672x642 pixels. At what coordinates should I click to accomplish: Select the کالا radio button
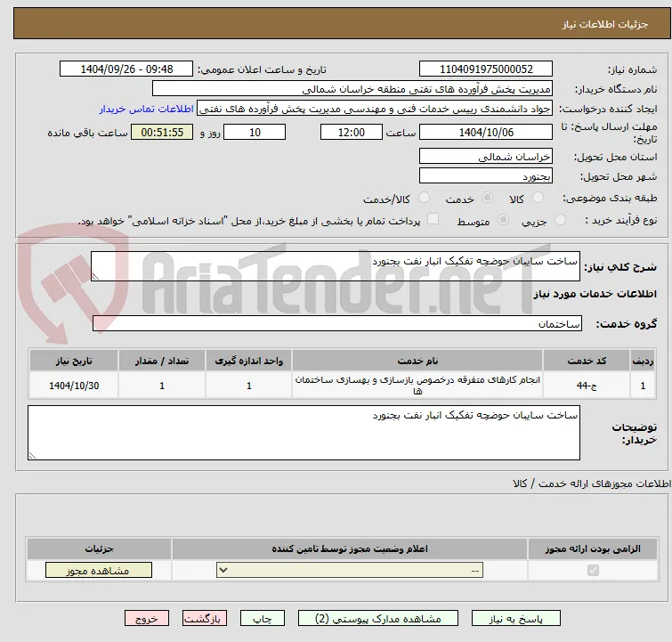pyautogui.click(x=538, y=198)
